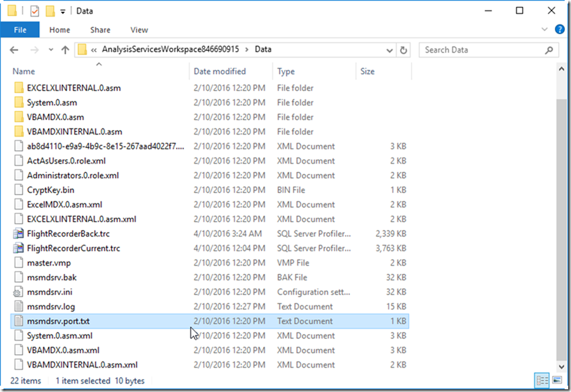Click the master.vmp file icon
This screenshot has height=392, width=571.
(x=19, y=262)
